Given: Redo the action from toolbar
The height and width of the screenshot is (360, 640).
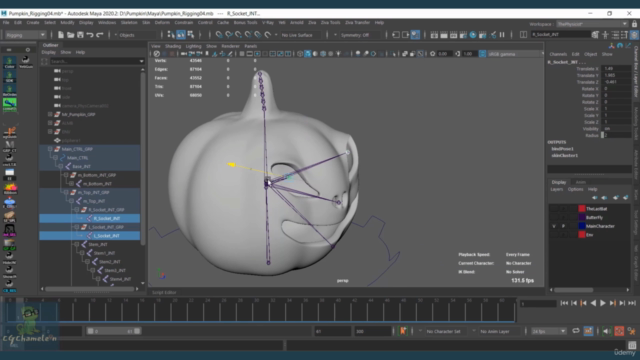Looking at the screenshot, I should tap(100, 35).
